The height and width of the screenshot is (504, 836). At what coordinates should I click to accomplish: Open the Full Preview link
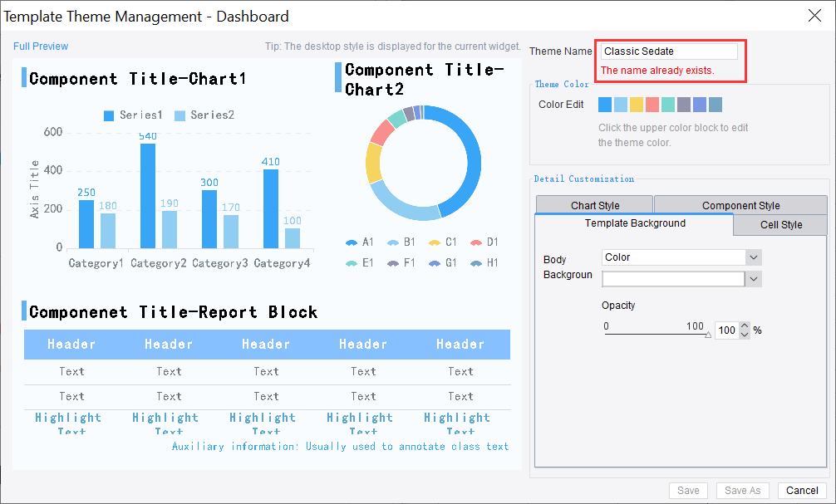click(x=41, y=46)
